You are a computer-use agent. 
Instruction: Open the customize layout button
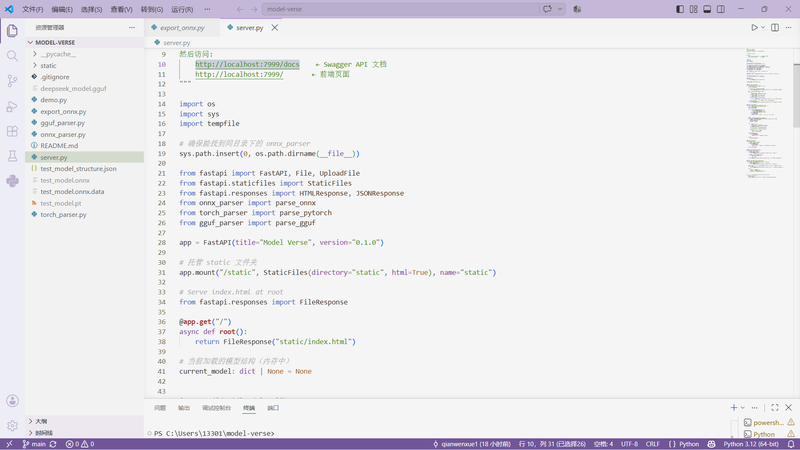(x=693, y=9)
